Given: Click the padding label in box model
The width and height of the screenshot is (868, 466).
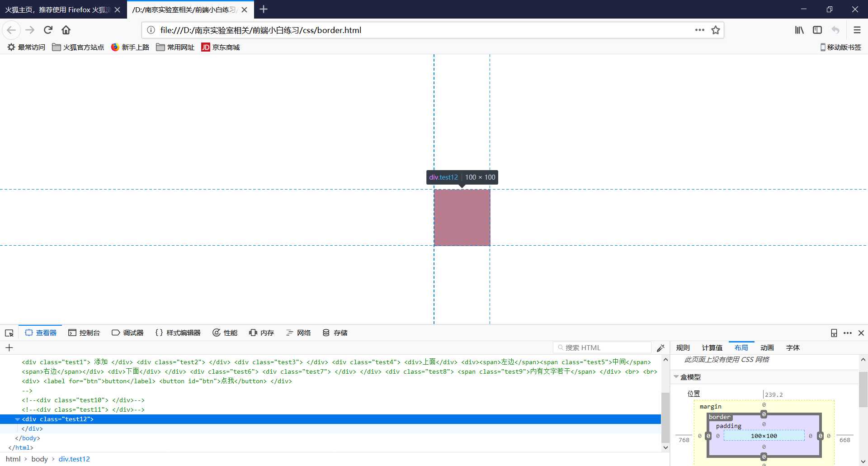Looking at the screenshot, I should click(x=729, y=426).
